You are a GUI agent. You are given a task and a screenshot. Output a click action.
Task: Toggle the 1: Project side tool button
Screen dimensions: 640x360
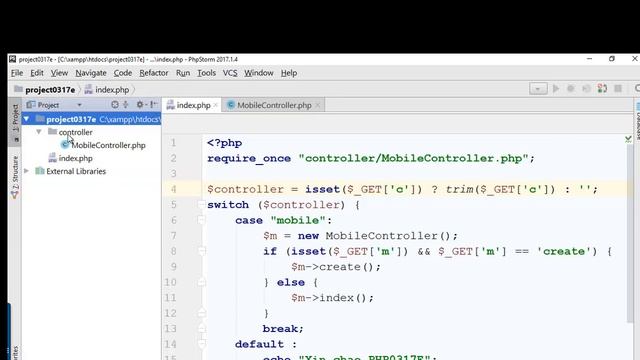[15, 122]
